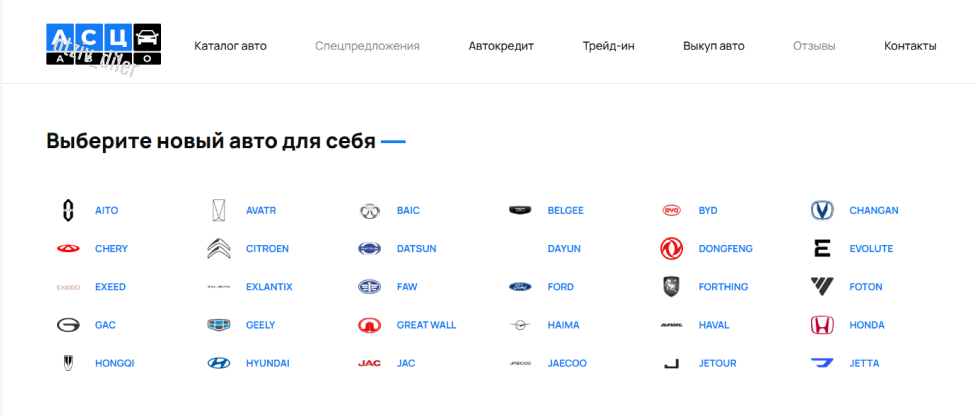Open the GEELY brand link
976x416 pixels.
(x=260, y=325)
